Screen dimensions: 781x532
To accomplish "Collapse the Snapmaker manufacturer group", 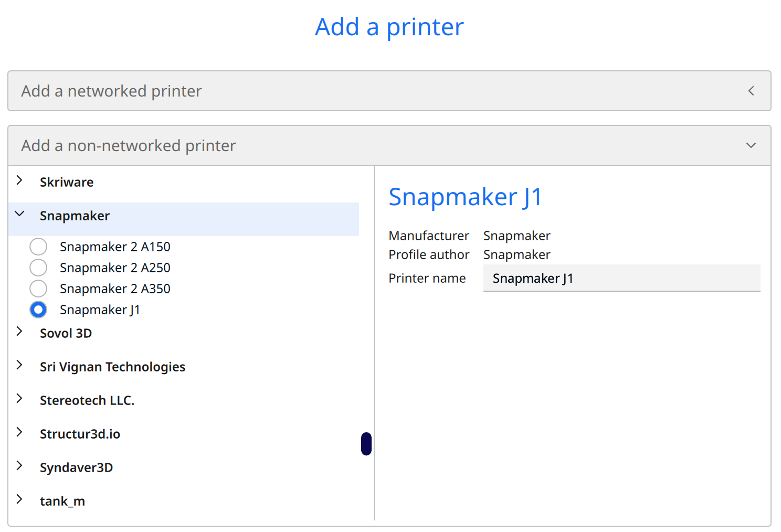I will click(19, 214).
